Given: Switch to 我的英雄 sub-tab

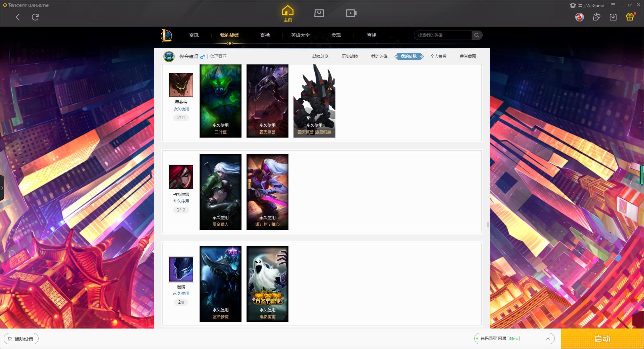Looking at the screenshot, I should click(x=379, y=56).
